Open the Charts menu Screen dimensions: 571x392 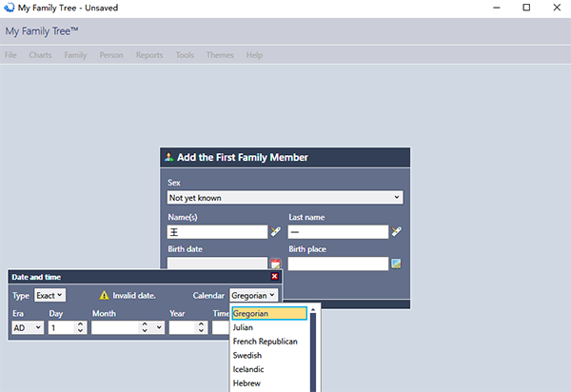(x=40, y=55)
